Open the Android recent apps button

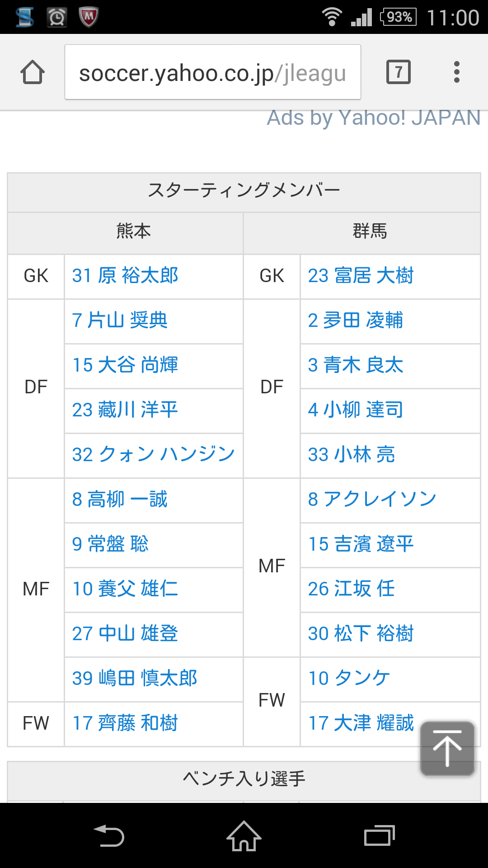[380, 835]
